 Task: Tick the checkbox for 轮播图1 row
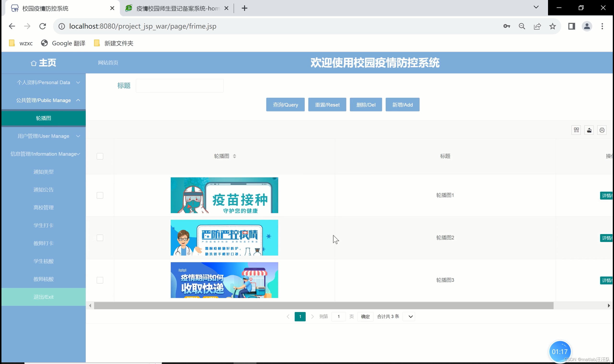click(x=100, y=196)
